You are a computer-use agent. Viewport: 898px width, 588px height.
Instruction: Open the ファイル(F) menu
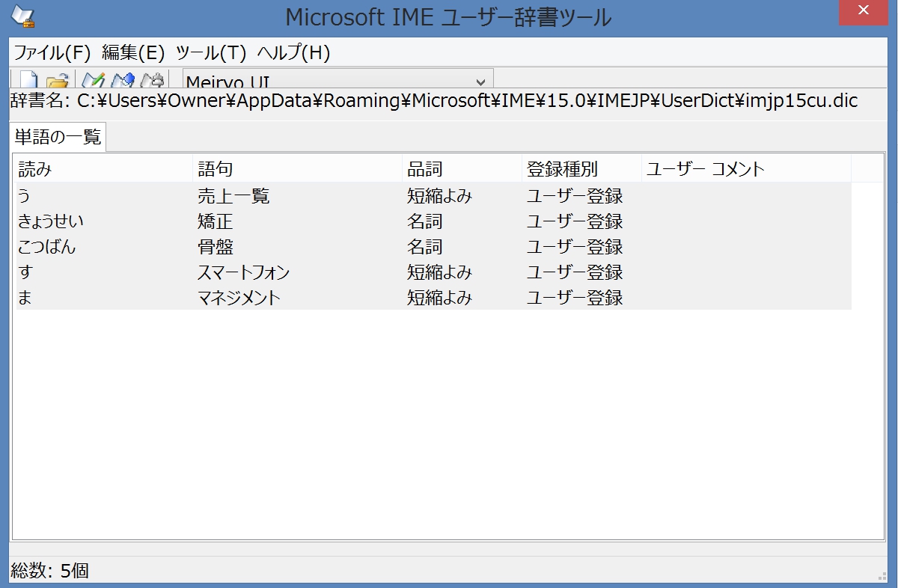pyautogui.click(x=52, y=52)
